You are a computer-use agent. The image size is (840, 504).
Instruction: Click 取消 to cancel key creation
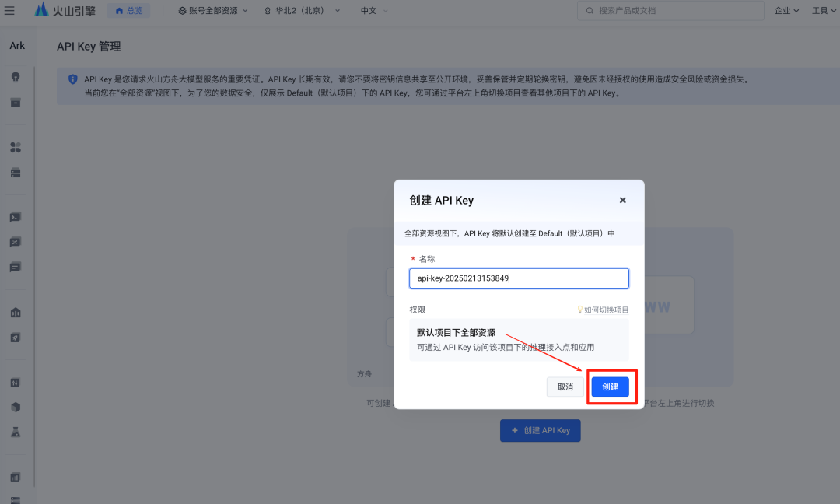pos(565,387)
